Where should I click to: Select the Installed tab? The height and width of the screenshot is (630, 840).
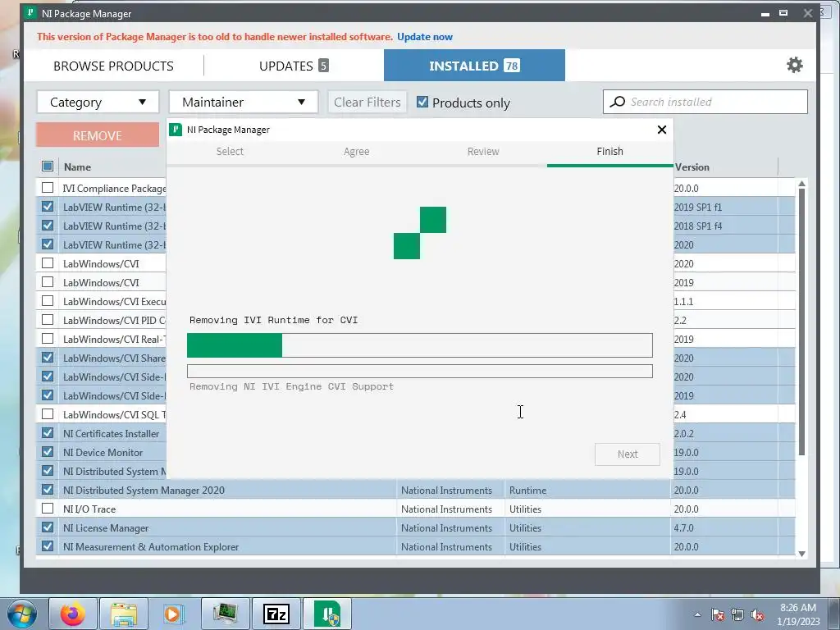tap(474, 66)
